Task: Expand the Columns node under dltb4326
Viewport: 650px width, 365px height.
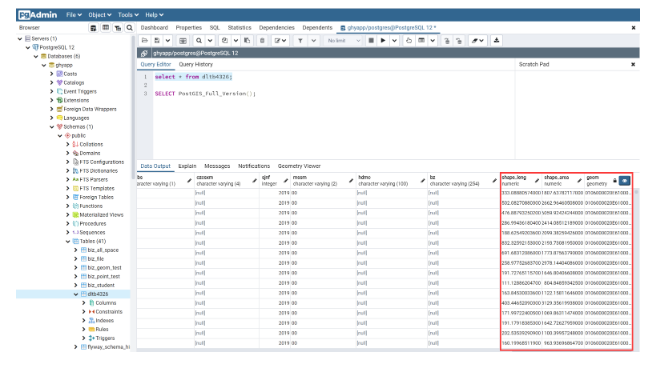Action: point(84,303)
